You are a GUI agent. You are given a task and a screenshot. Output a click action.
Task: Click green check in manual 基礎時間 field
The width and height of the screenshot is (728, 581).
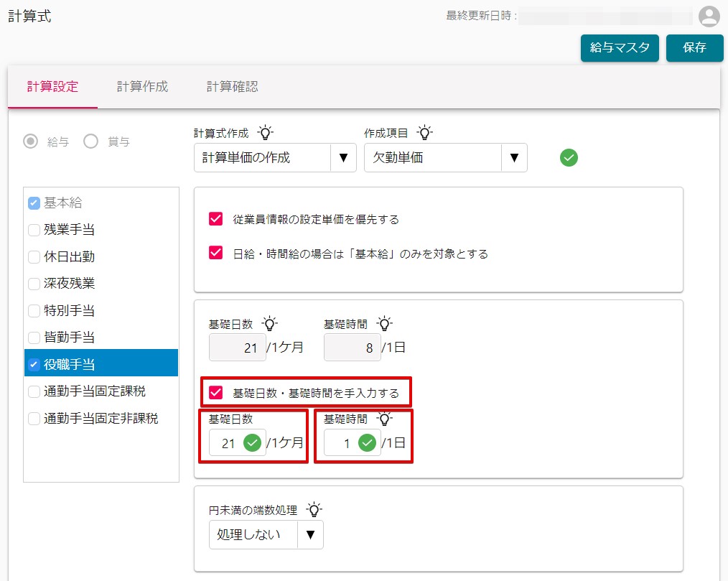(367, 442)
